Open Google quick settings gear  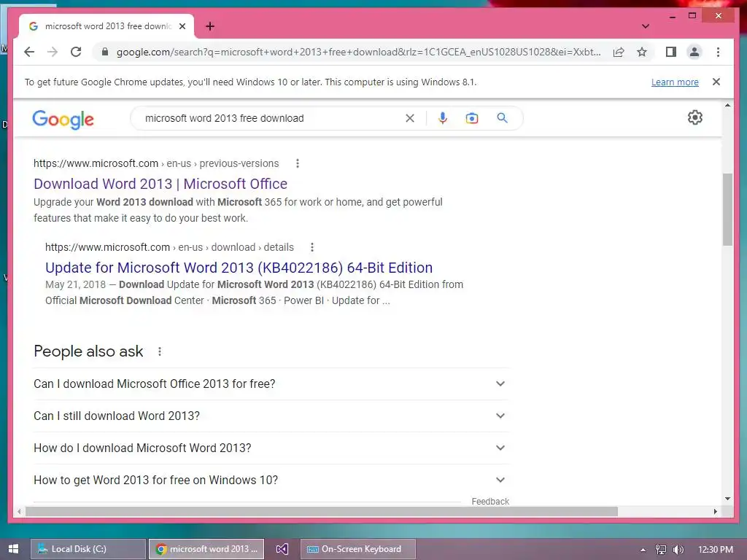695,117
